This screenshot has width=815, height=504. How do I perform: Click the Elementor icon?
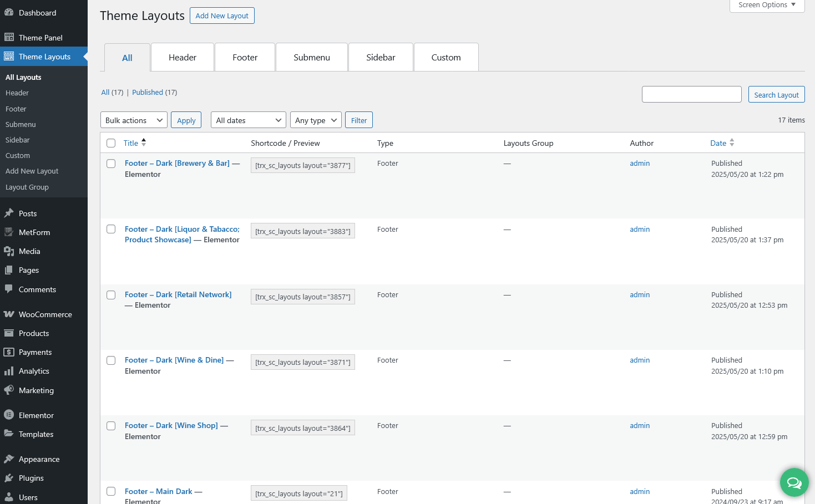pos(9,415)
